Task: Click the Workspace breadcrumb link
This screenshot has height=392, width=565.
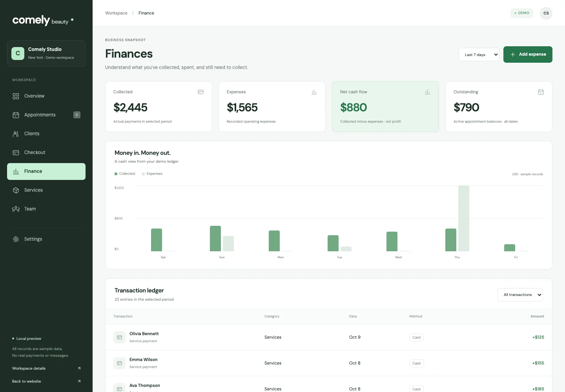Action: click(x=116, y=13)
